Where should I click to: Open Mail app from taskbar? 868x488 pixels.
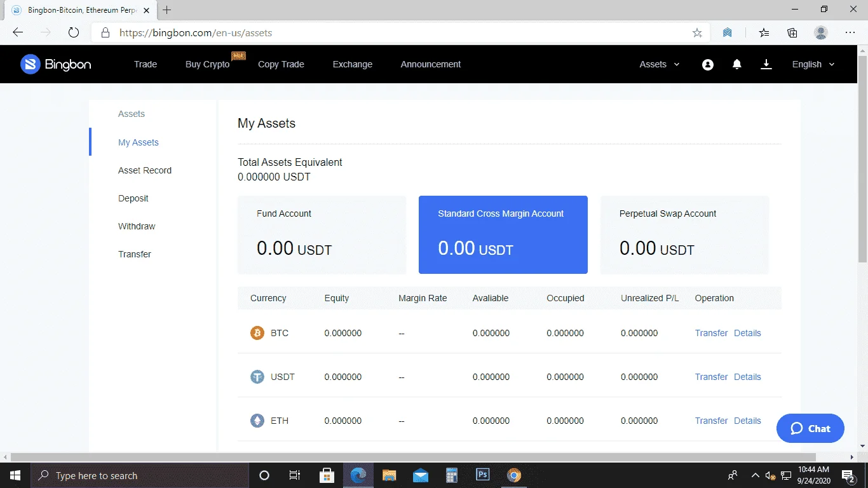point(421,475)
